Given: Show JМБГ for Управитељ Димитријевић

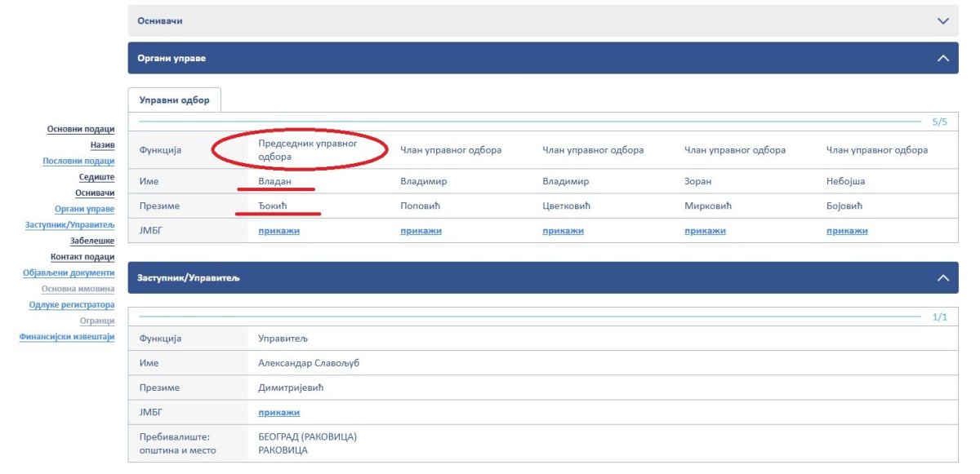Looking at the screenshot, I should point(278,413).
